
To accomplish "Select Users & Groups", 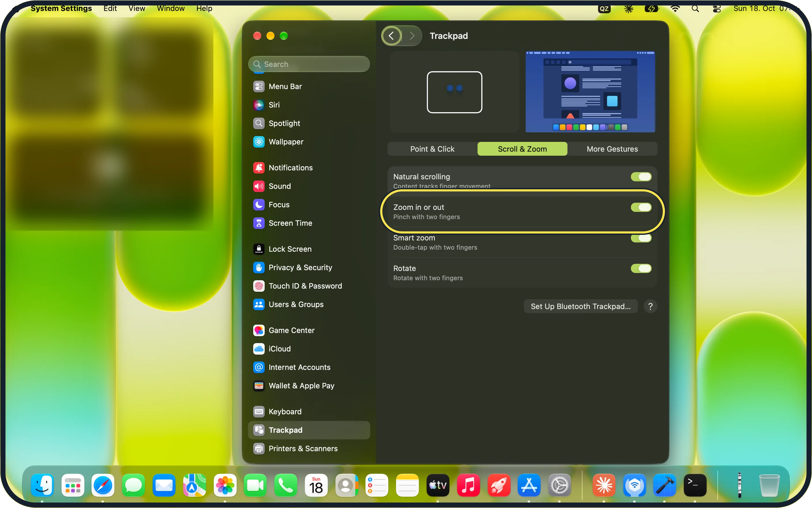I will pyautogui.click(x=309, y=304).
